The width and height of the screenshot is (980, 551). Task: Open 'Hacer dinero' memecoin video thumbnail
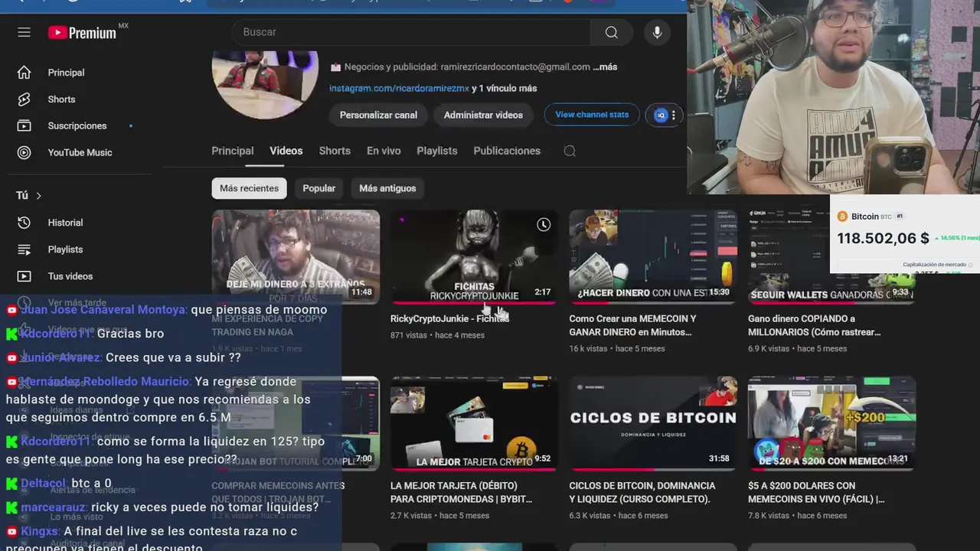click(653, 257)
